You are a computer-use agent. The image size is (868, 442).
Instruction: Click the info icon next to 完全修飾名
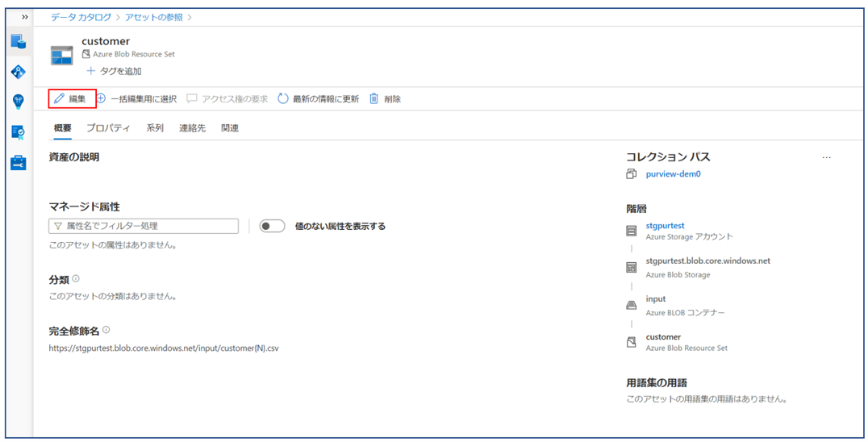[x=106, y=330]
